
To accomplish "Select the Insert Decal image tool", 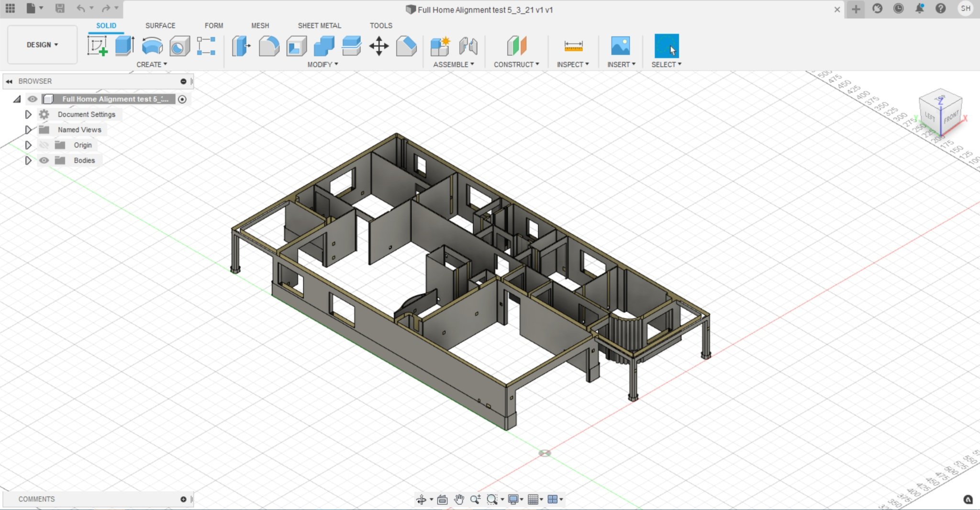I will [621, 46].
